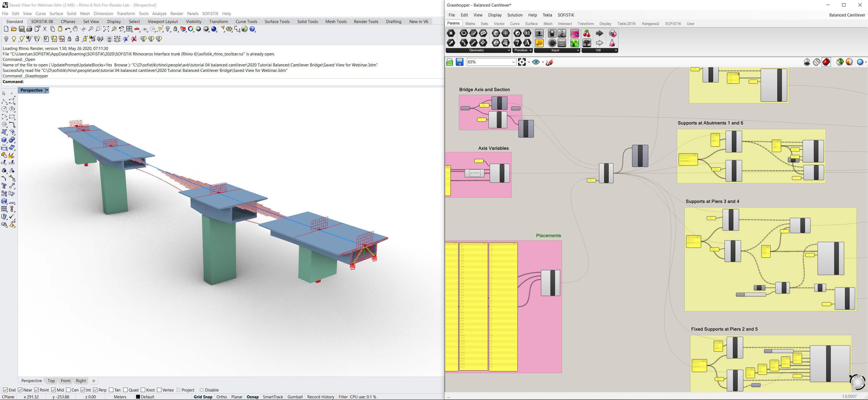Toggle Grid Snap in the status bar
The width and height of the screenshot is (868, 400).
click(x=203, y=397)
